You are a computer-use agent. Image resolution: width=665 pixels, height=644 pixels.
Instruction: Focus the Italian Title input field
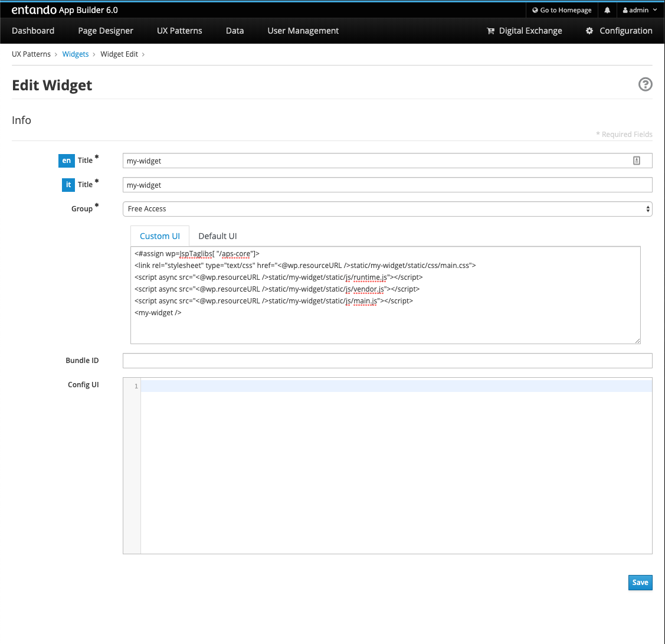click(x=387, y=185)
